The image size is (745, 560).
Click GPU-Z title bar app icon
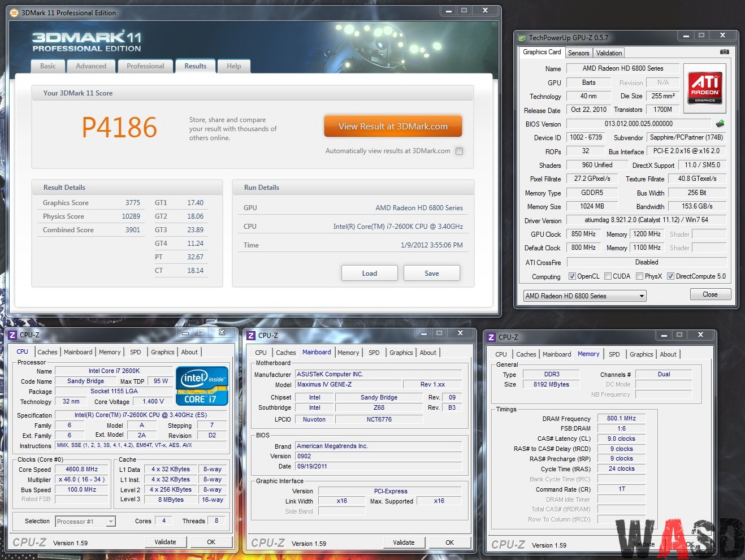(522, 38)
